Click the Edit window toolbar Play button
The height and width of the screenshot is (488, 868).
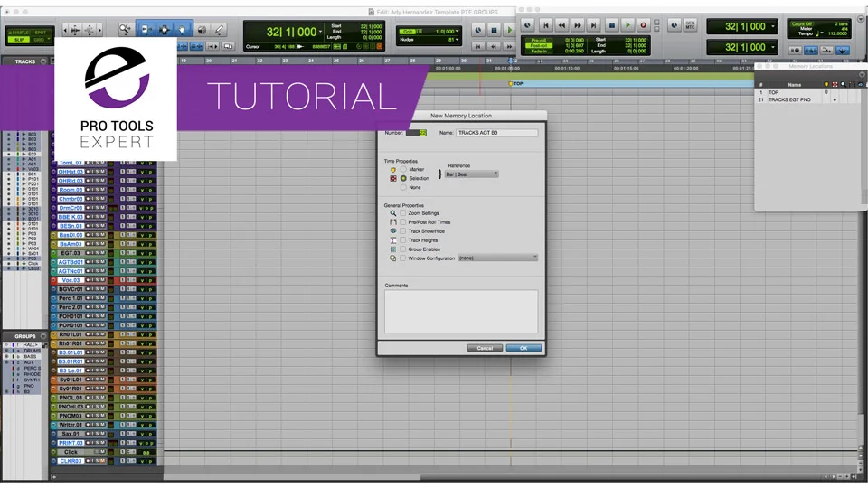pos(509,31)
